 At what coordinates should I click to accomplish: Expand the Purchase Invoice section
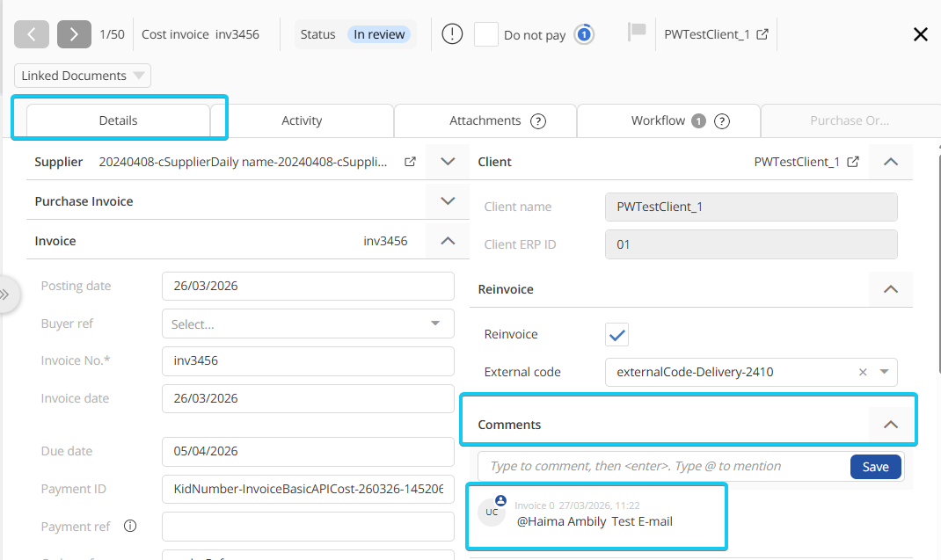coord(448,201)
